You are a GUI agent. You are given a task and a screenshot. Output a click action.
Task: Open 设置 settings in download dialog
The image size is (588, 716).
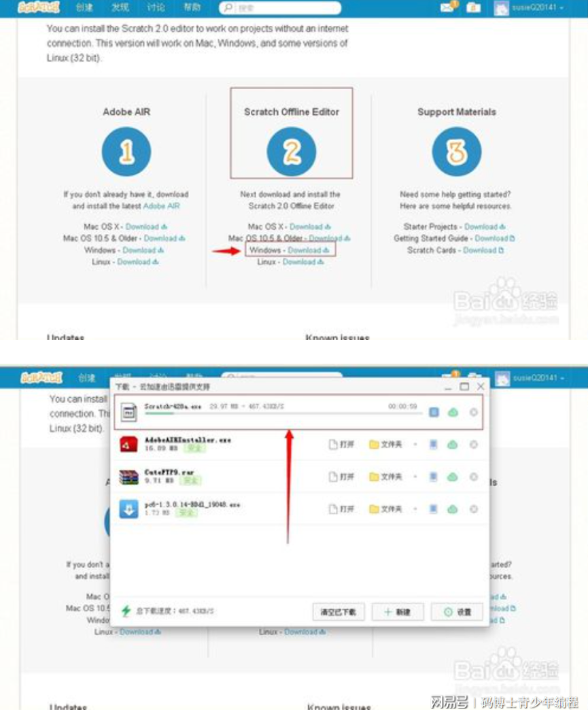point(457,612)
